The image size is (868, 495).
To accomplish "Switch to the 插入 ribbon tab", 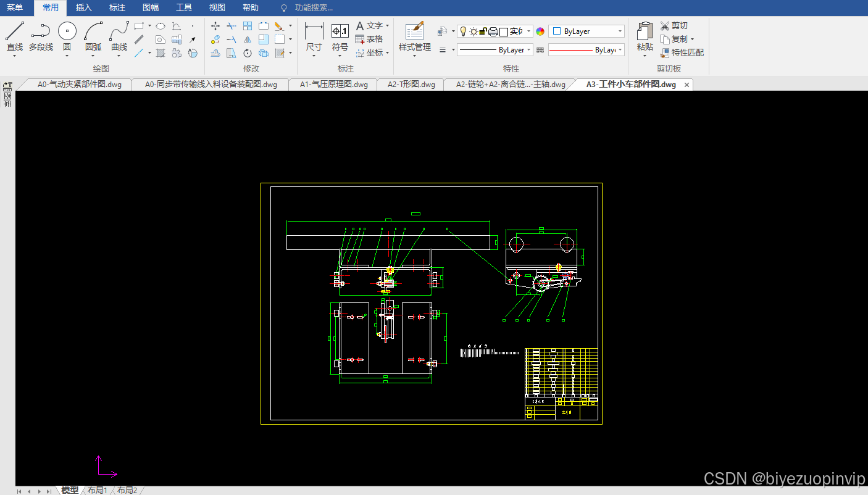I will pyautogui.click(x=84, y=7).
